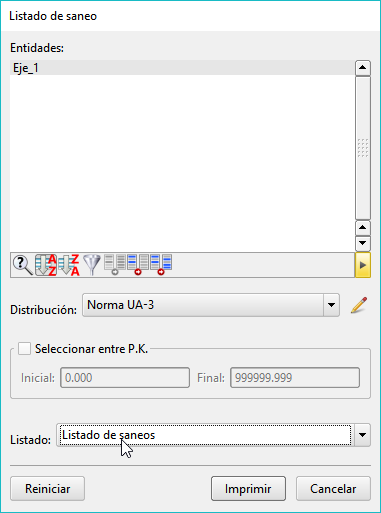The height and width of the screenshot is (513, 381).
Task: Click the Imprimir button
Action: click(248, 489)
